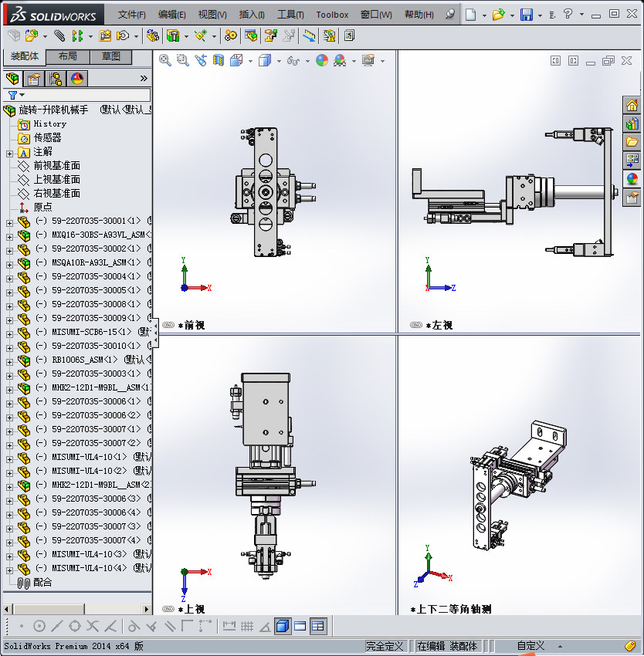Open the 视图(V) menu
Viewport: 644px width, 656px height.
pyautogui.click(x=212, y=15)
